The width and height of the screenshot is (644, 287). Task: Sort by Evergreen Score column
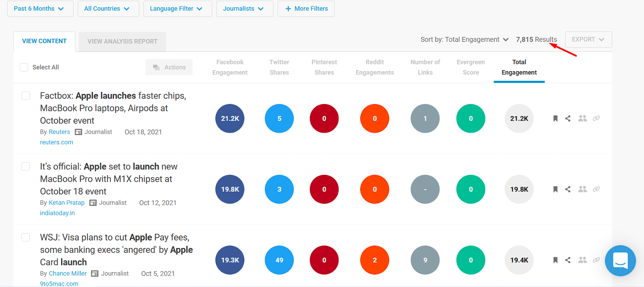pos(471,67)
